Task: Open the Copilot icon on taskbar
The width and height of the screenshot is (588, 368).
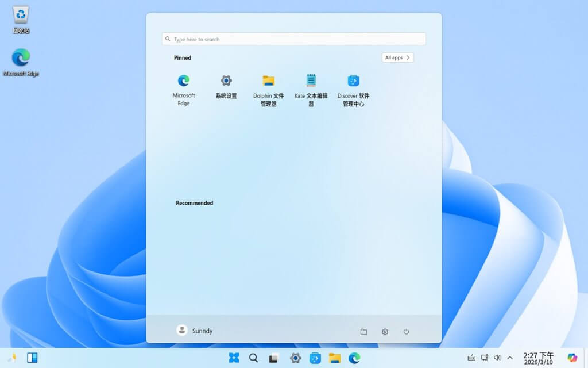Action: 572,358
